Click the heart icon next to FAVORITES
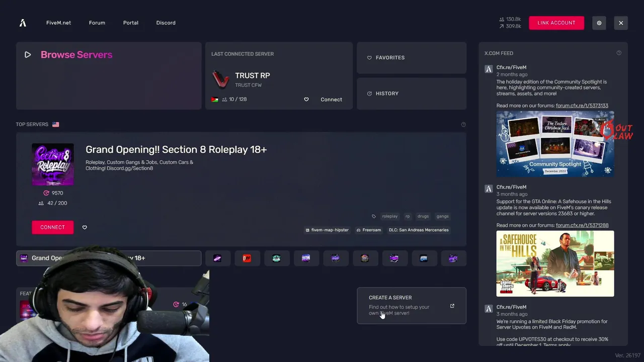Screen dimensions: 644x362 tap(369, 58)
